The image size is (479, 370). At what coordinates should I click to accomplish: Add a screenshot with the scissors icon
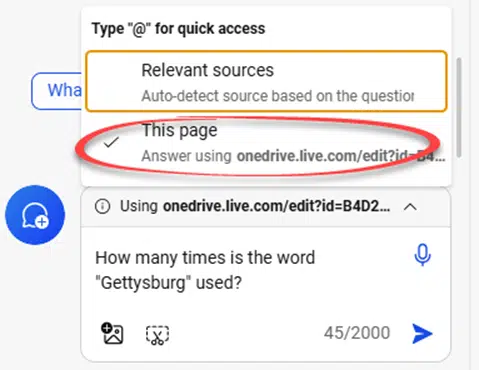(157, 335)
